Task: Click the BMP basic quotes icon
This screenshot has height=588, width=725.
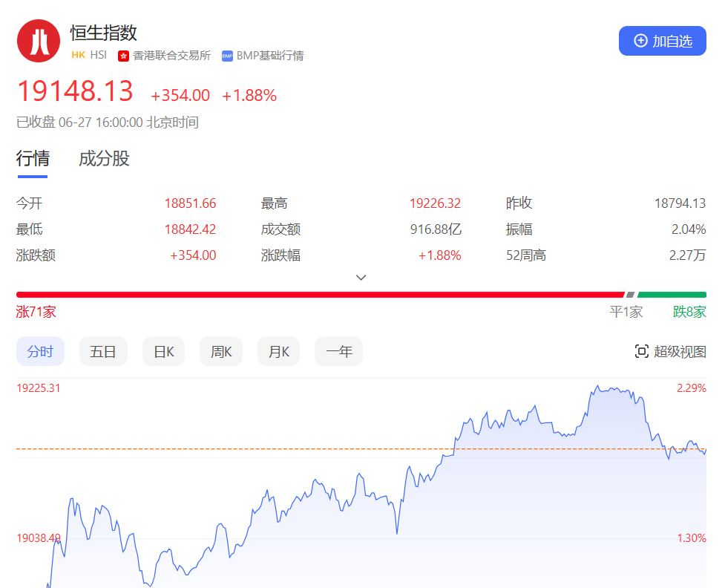Action: 227,56
